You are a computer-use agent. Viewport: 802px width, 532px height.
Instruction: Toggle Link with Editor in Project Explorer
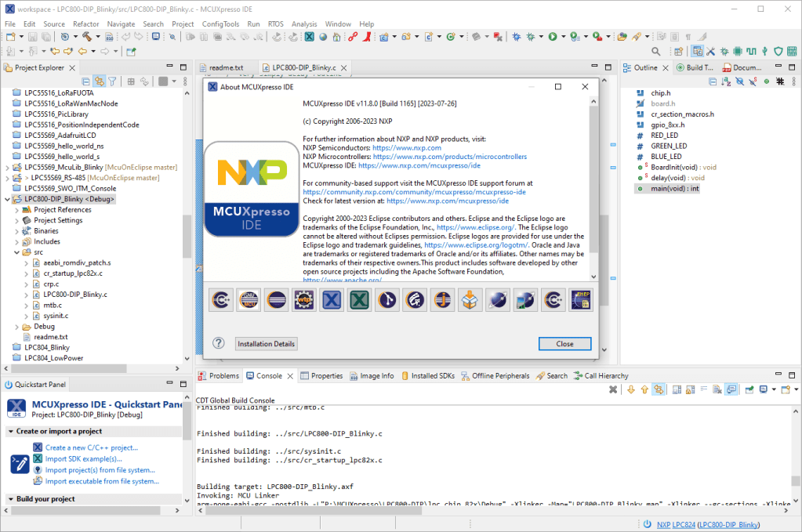[99, 81]
